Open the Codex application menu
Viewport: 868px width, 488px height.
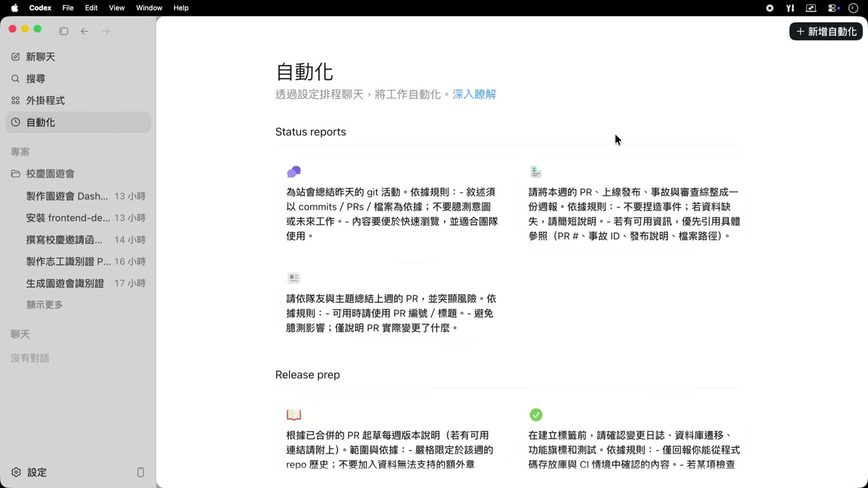coord(40,8)
